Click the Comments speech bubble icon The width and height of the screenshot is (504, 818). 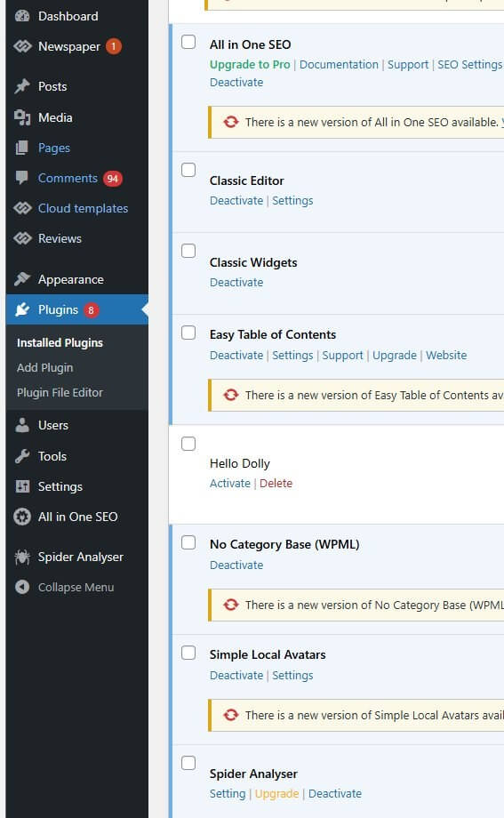22,178
